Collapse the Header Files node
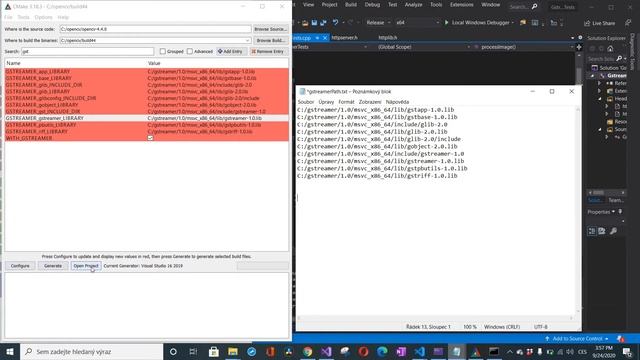 point(599,99)
